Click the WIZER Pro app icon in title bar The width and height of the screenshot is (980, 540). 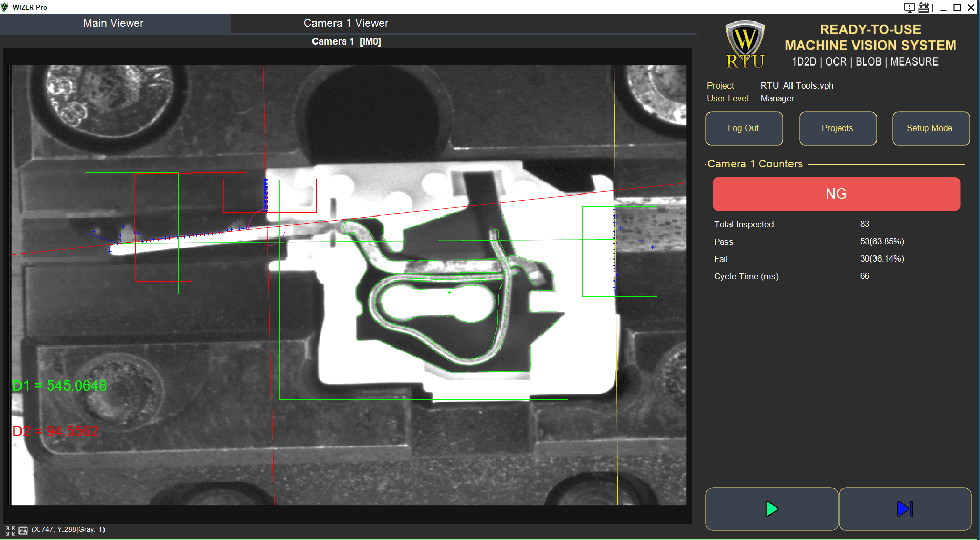(5, 7)
